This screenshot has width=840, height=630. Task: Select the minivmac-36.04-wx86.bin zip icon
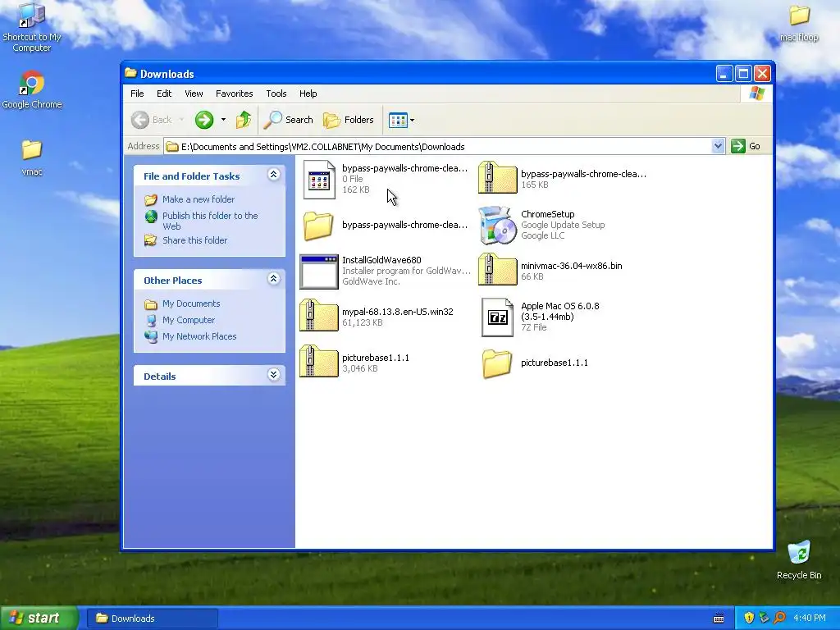[497, 269]
